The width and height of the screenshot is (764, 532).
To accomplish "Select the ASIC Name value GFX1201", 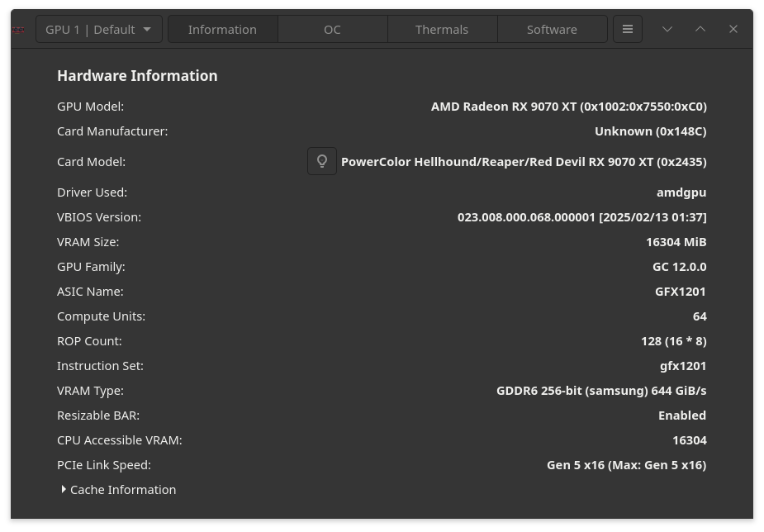I will [x=681, y=292].
